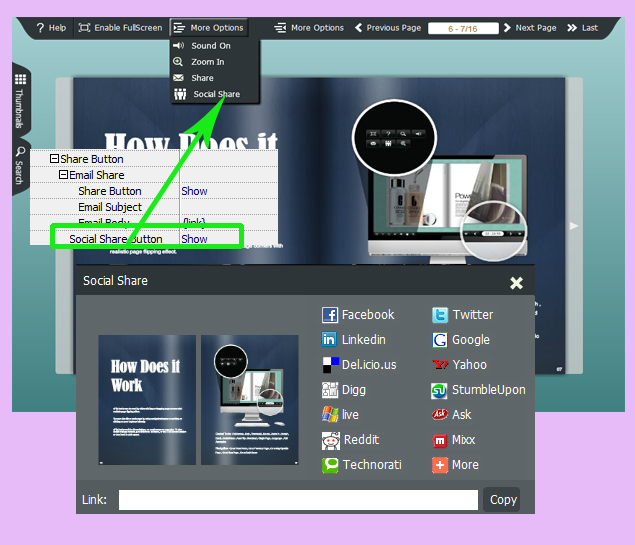Viewport: 635px width, 545px height.
Task: Share via the Yahoo icon
Action: tap(440, 364)
